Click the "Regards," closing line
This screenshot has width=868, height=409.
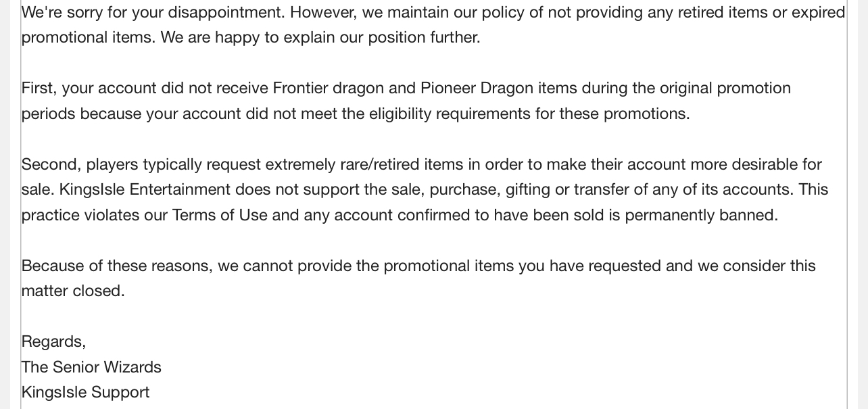pos(54,341)
